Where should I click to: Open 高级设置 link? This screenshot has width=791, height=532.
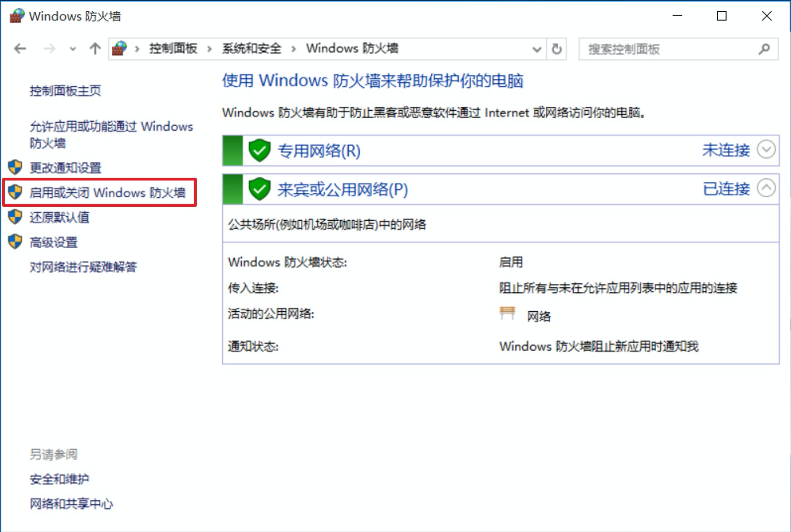pyautogui.click(x=54, y=242)
